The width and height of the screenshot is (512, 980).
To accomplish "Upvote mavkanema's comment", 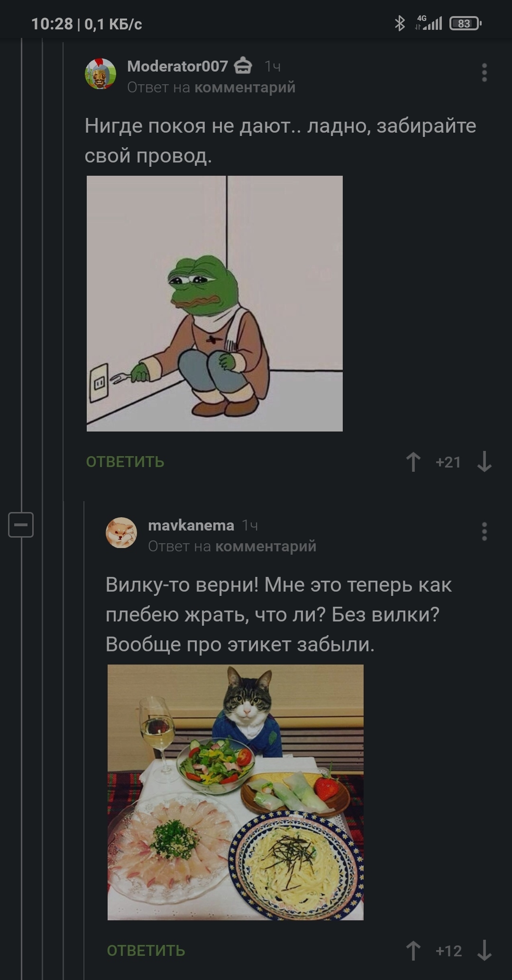I will [x=413, y=951].
